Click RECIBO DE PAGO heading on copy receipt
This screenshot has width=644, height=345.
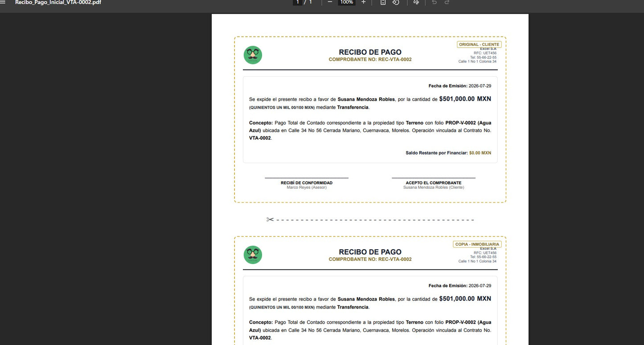[370, 252]
